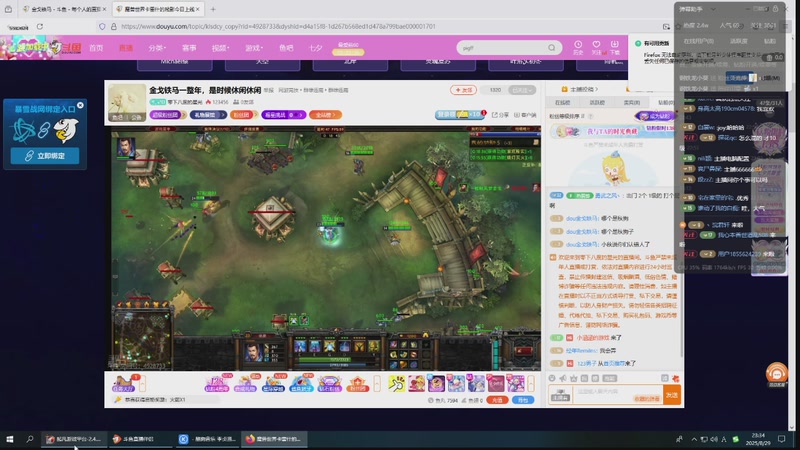Open the Windows Start menu
Viewport: 800px width, 450px height.
coord(9,439)
